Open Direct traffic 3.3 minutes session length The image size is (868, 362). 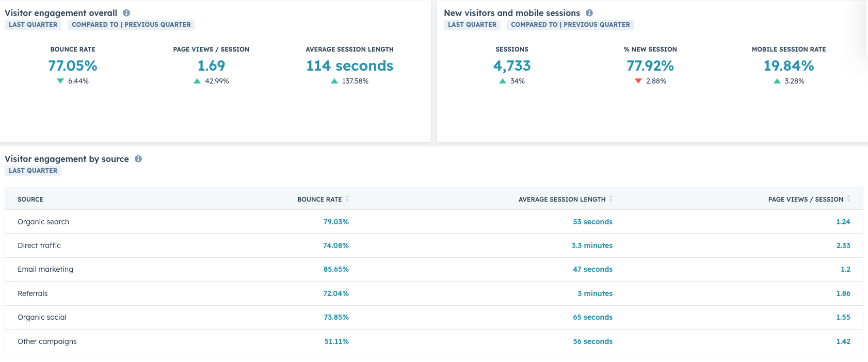click(592, 245)
